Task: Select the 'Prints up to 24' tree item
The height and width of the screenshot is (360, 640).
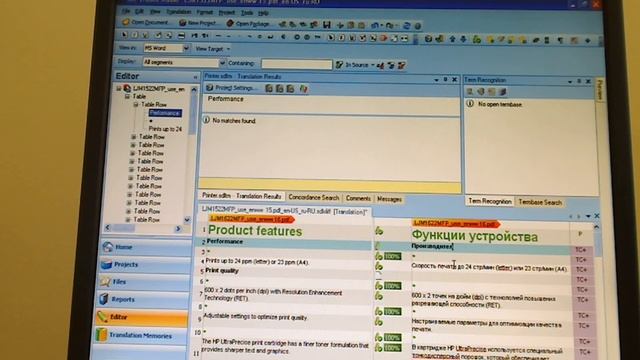Action: [165, 129]
